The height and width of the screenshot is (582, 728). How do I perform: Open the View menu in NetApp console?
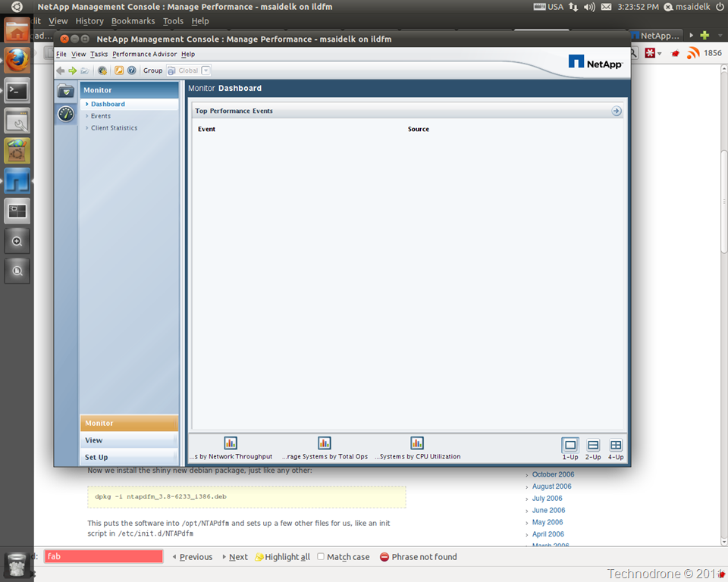78,55
